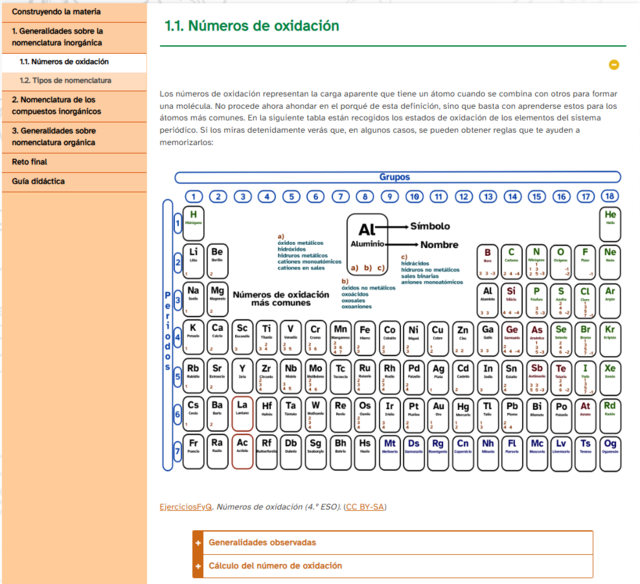This screenshot has width=640, height=584.
Task: Expand the Cálculo del número de oxidación section
Action: pos(275,566)
